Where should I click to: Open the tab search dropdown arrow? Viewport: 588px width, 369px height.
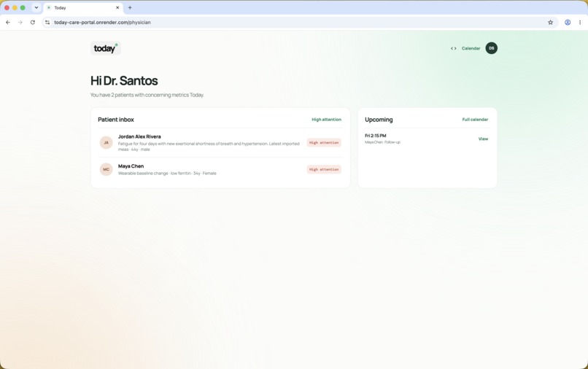(36, 7)
